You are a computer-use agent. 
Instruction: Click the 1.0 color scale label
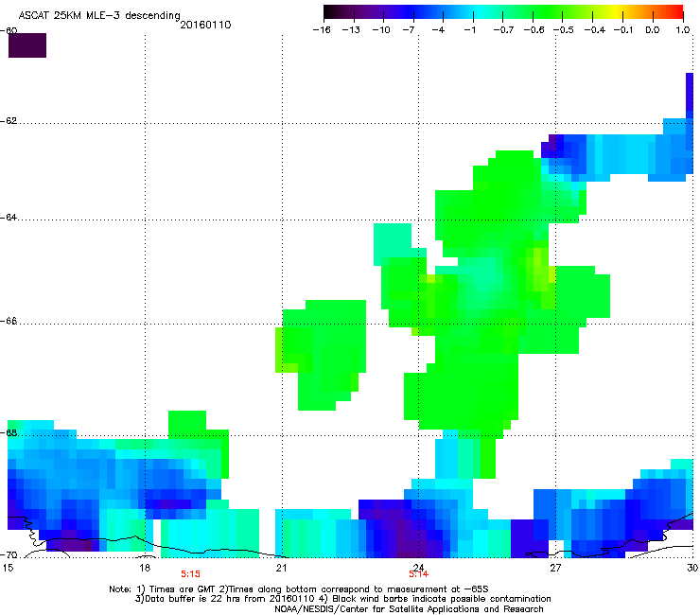click(x=683, y=30)
